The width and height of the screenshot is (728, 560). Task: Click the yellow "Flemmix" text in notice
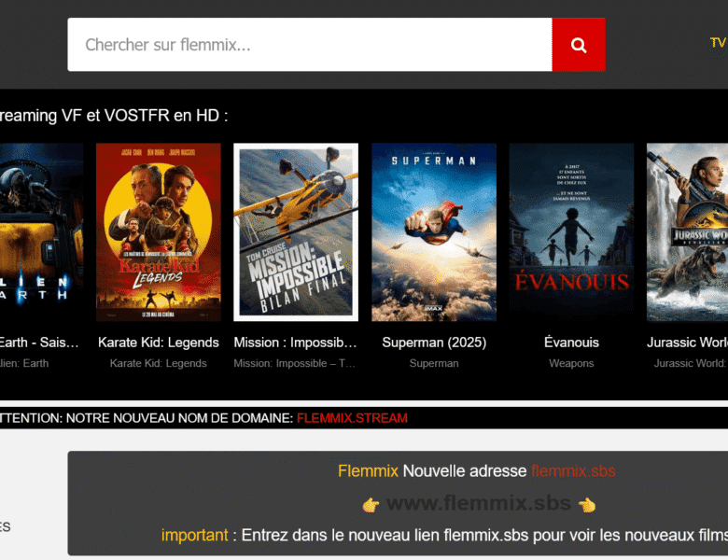click(368, 471)
